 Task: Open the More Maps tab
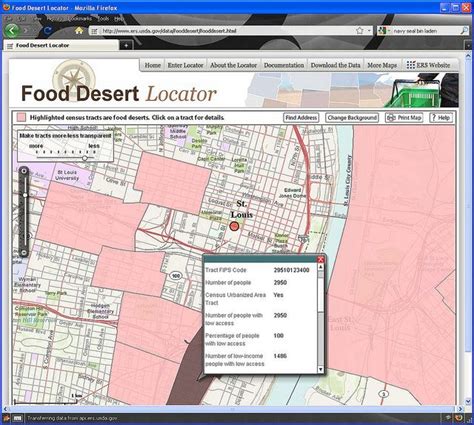pos(382,65)
